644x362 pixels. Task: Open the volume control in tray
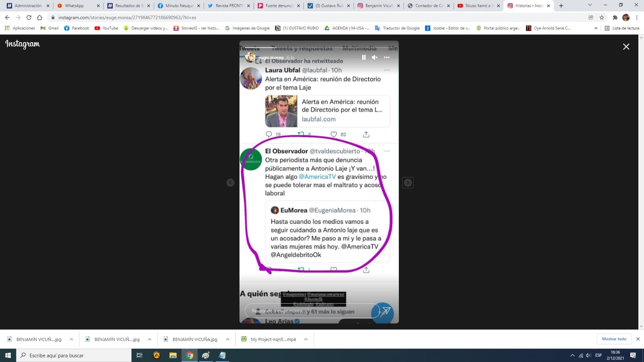(588, 356)
